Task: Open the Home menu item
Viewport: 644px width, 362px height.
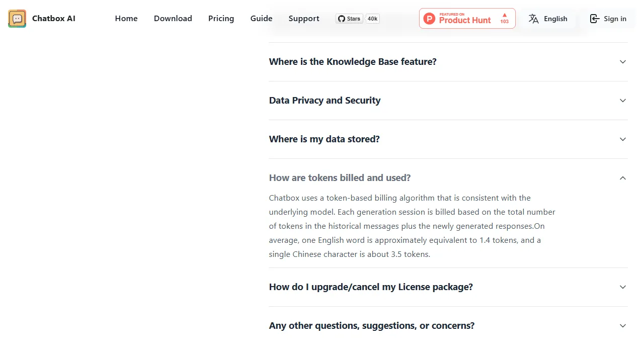Action: click(126, 19)
